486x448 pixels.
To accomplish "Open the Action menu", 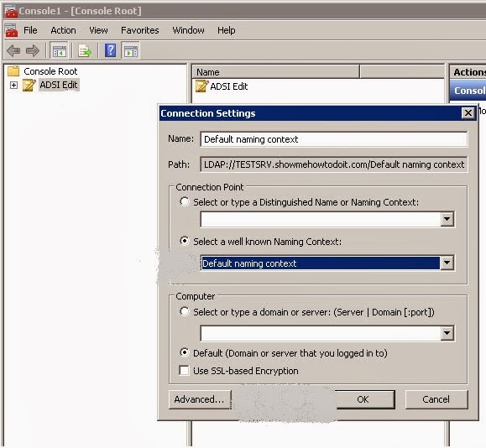I will [63, 30].
